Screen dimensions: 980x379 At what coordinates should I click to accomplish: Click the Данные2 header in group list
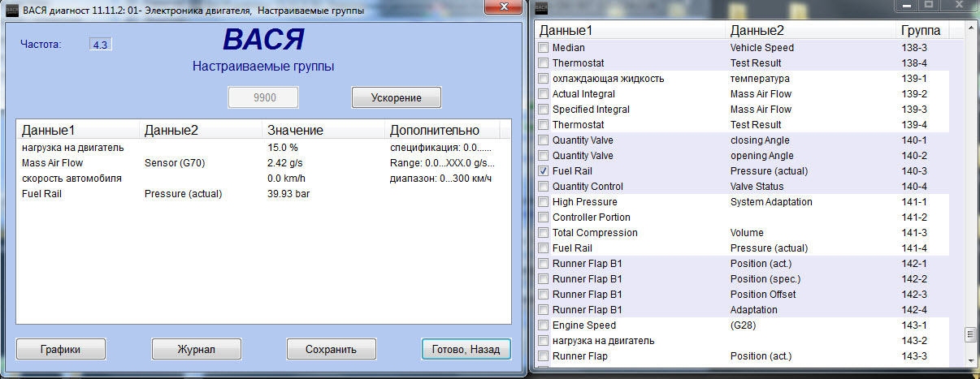pyautogui.click(x=757, y=31)
